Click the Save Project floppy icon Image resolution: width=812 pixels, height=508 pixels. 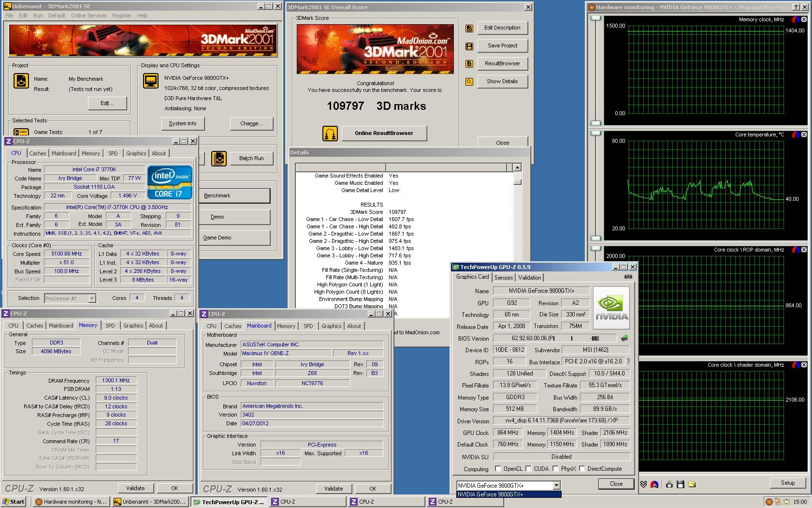469,46
